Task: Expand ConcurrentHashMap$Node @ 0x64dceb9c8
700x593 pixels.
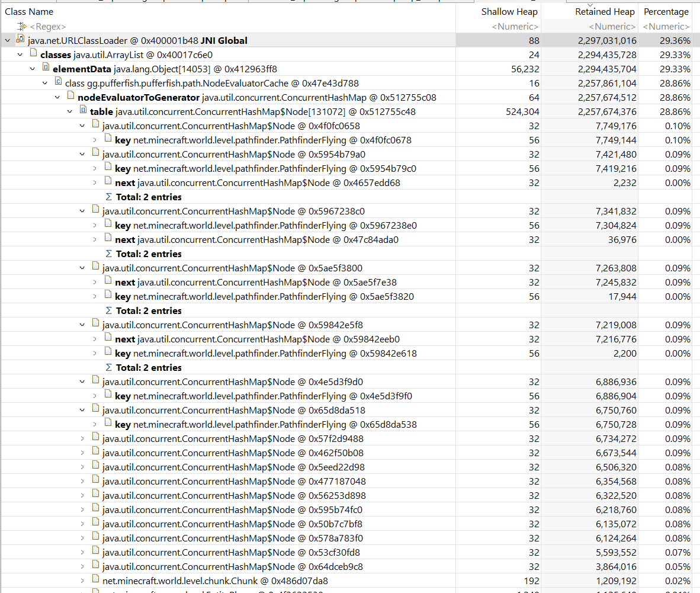Action: pos(83,567)
